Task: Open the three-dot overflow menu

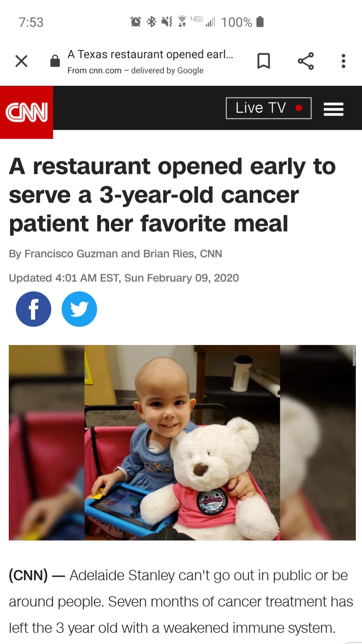Action: tap(343, 61)
